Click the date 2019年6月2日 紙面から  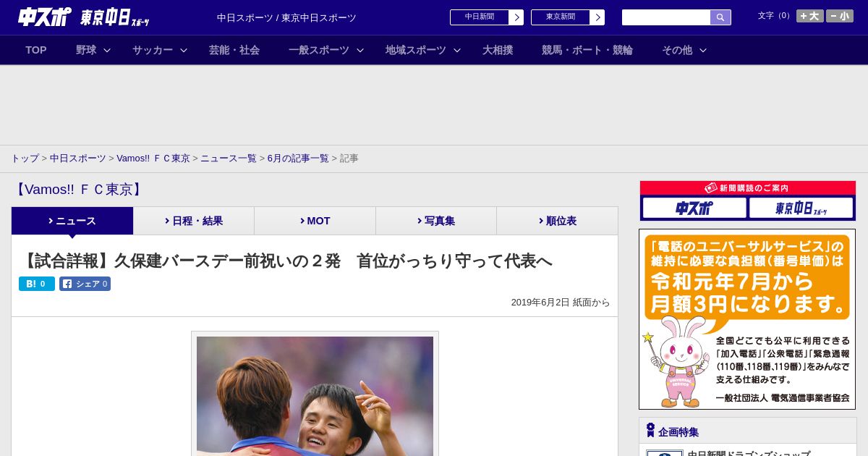(561, 303)
